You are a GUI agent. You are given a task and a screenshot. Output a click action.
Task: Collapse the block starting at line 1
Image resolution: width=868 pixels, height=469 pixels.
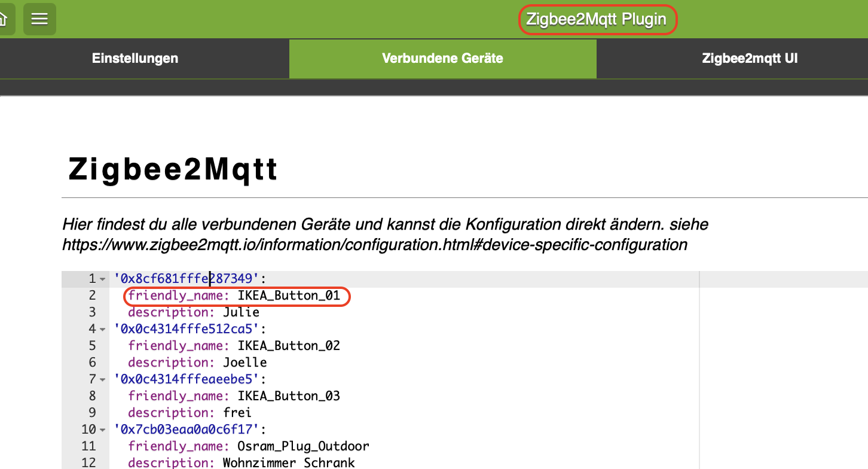click(102, 279)
